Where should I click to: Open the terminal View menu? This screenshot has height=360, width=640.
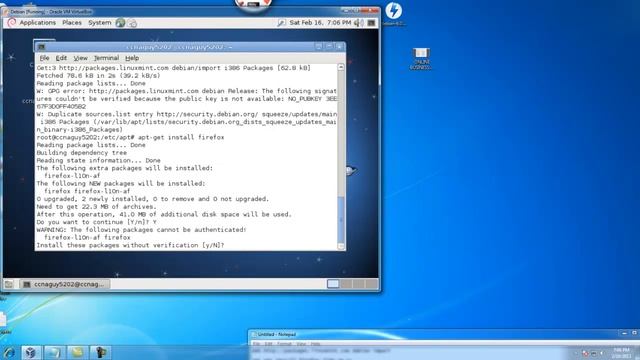[80, 58]
